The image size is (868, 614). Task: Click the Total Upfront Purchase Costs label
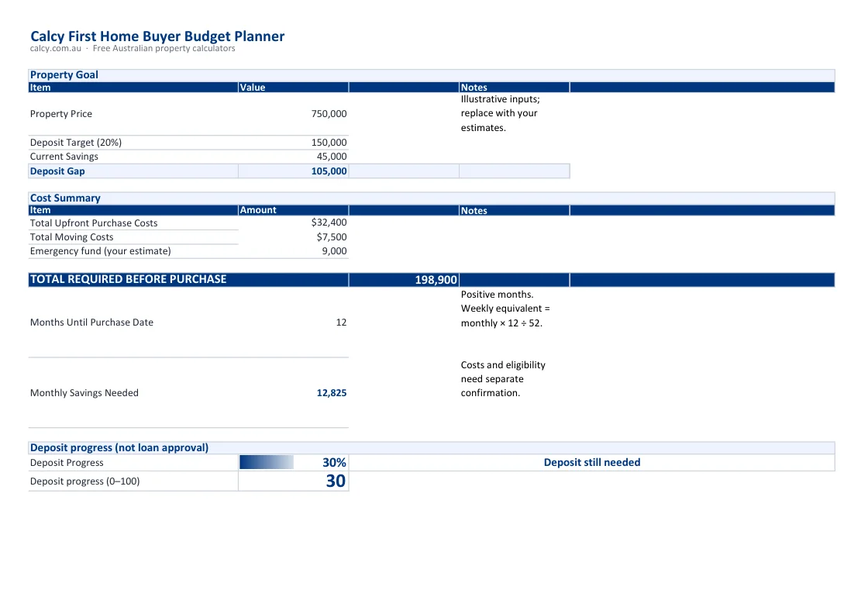pos(94,223)
